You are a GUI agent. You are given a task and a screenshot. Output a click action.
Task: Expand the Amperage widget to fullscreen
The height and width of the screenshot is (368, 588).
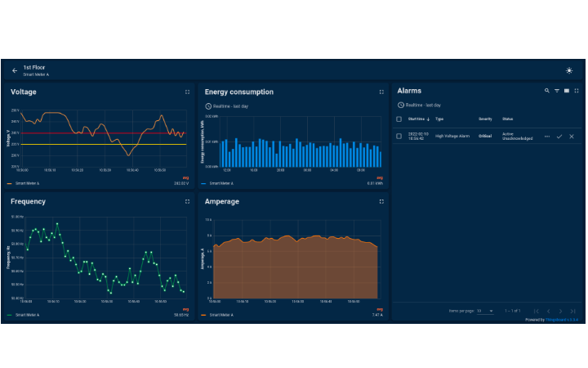[381, 201]
